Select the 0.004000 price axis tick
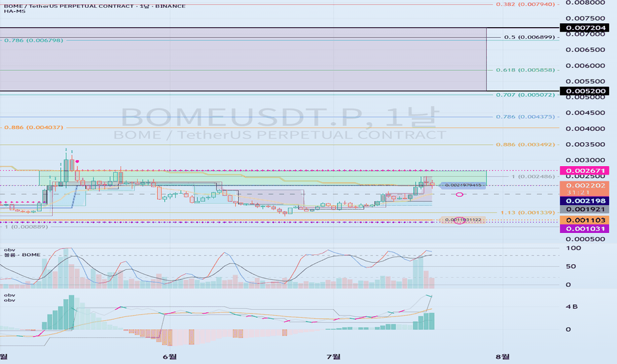This screenshot has width=617, height=364. (585, 128)
